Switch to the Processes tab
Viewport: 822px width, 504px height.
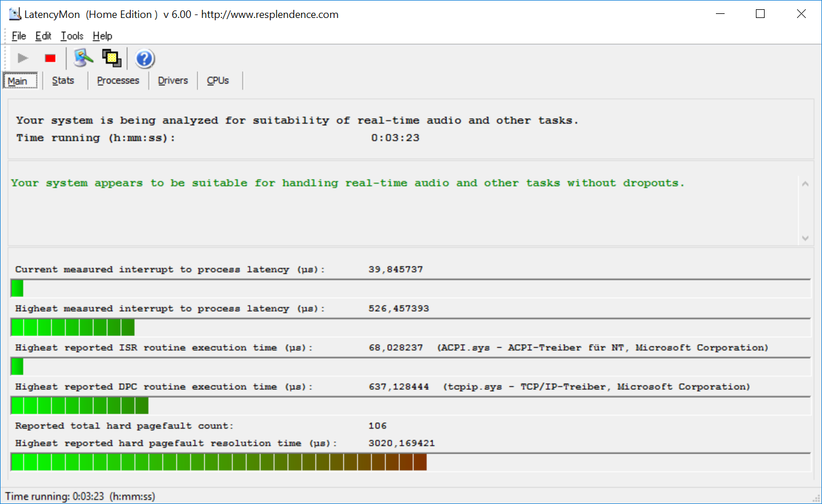pos(118,81)
